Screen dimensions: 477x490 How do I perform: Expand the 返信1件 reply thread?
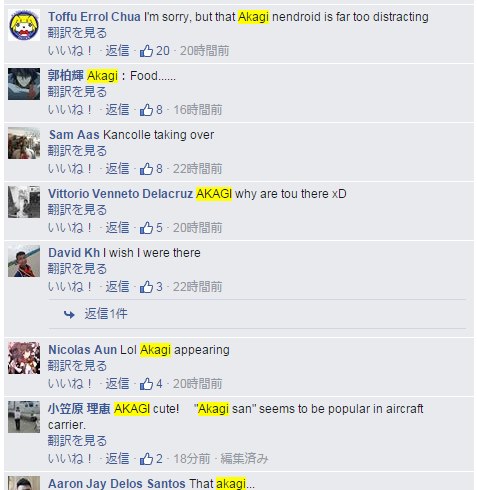106,314
